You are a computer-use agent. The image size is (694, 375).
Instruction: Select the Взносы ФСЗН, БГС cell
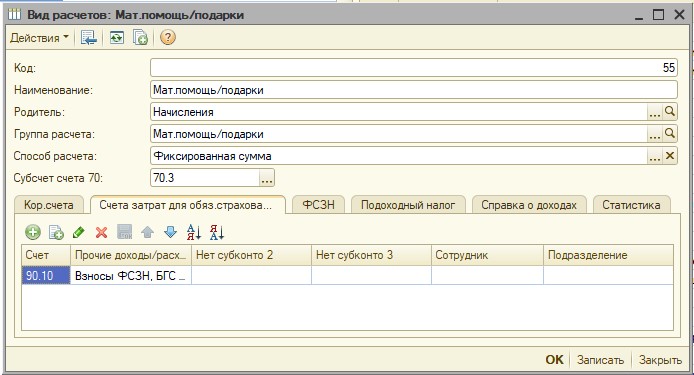[131, 275]
